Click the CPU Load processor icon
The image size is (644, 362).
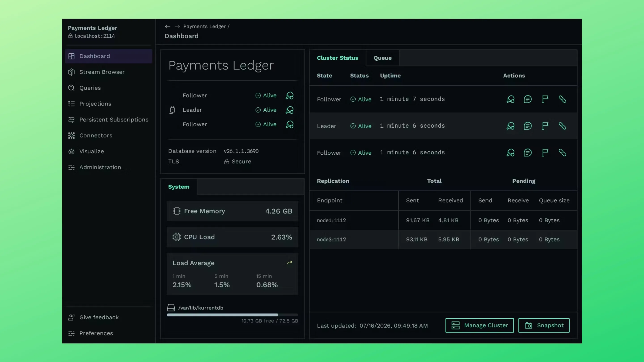click(177, 237)
